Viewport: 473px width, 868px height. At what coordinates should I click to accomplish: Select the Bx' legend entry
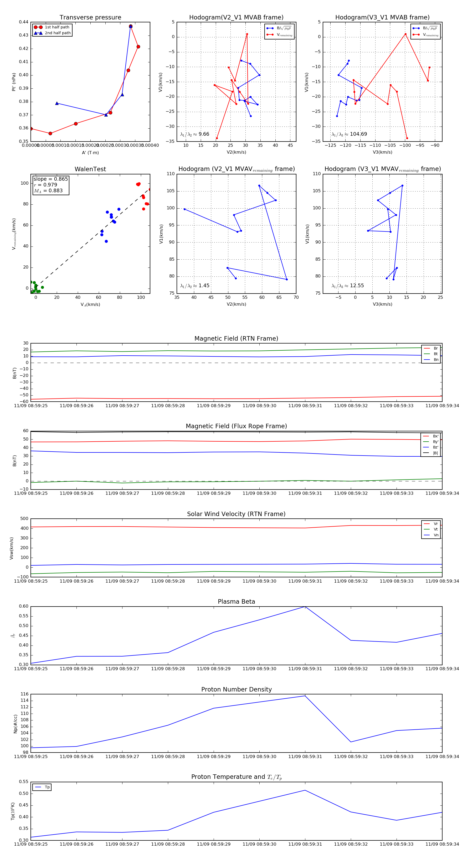click(431, 436)
